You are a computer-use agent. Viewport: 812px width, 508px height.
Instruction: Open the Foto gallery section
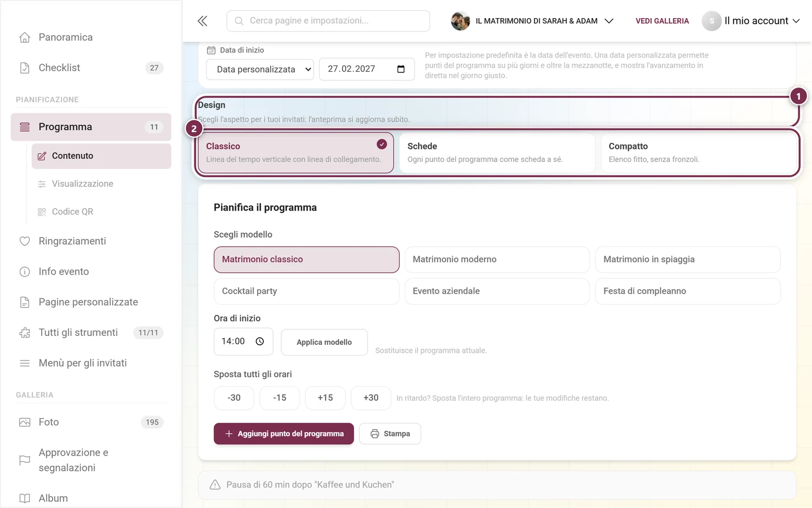(x=91, y=422)
